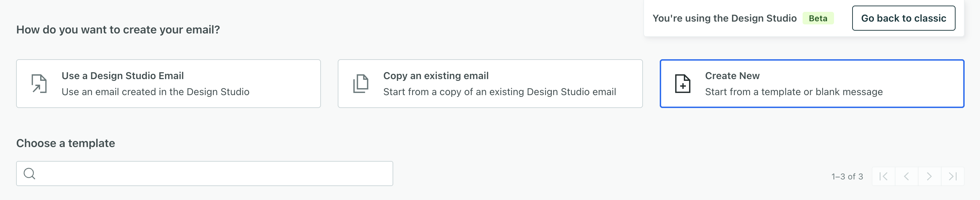Image resolution: width=980 pixels, height=200 pixels.
Task: Click the '1–3 of 3' page count
Action: 847,176
